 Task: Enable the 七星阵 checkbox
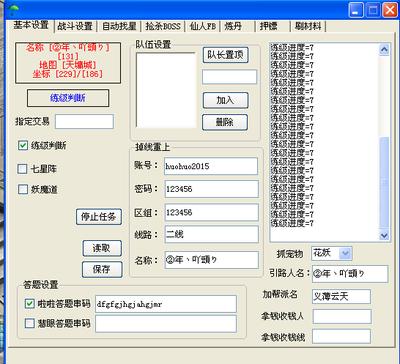(22, 169)
